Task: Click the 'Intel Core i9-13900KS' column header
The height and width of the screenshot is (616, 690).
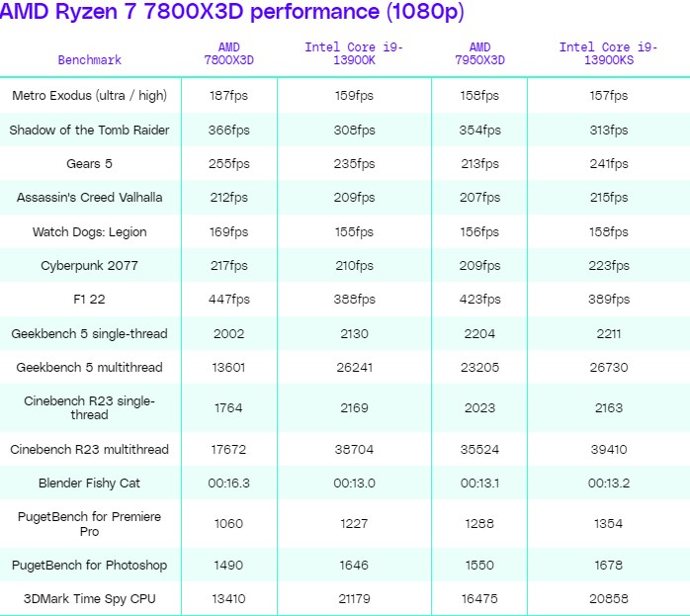Action: 609,53
